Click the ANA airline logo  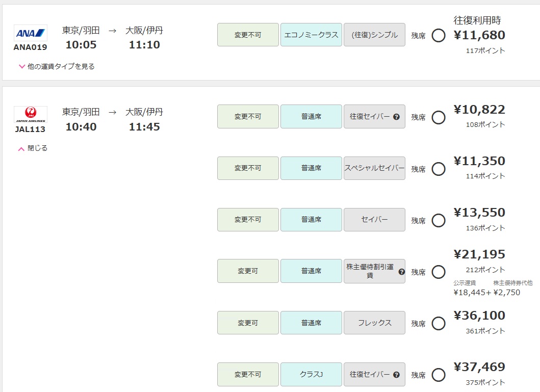pyautogui.click(x=30, y=33)
